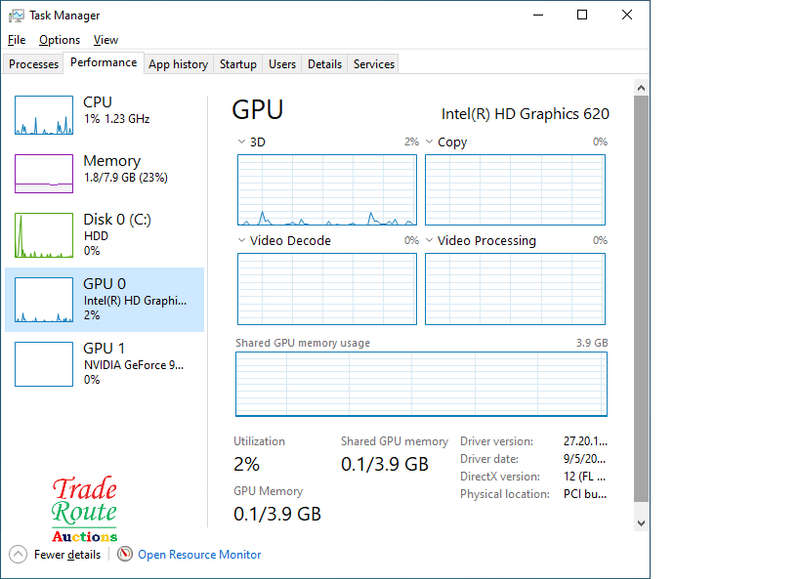Image resolution: width=800 pixels, height=579 pixels.
Task: Select the Performance tab
Action: 104,63
